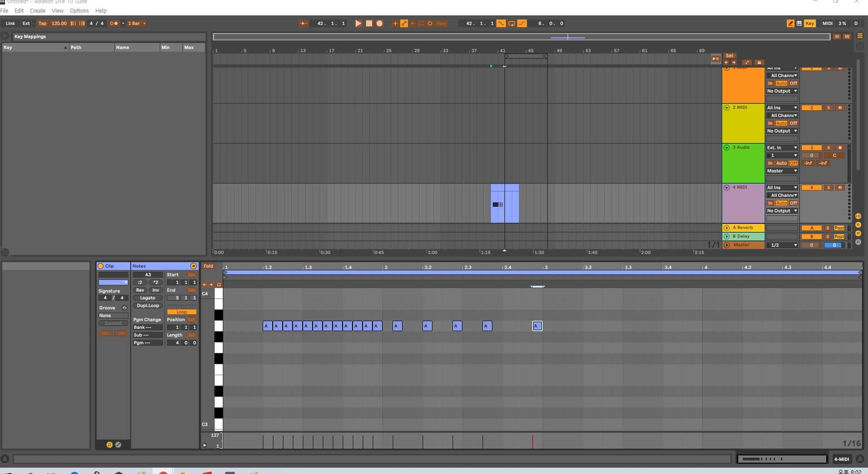Toggle the Notes box show/hide icon
868x474 pixels.
pos(193,266)
